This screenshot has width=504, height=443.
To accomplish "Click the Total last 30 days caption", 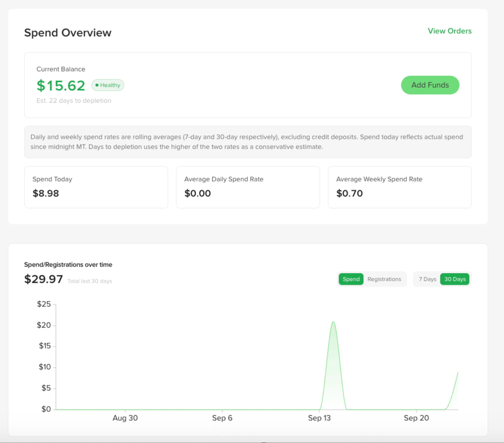I will [x=90, y=281].
